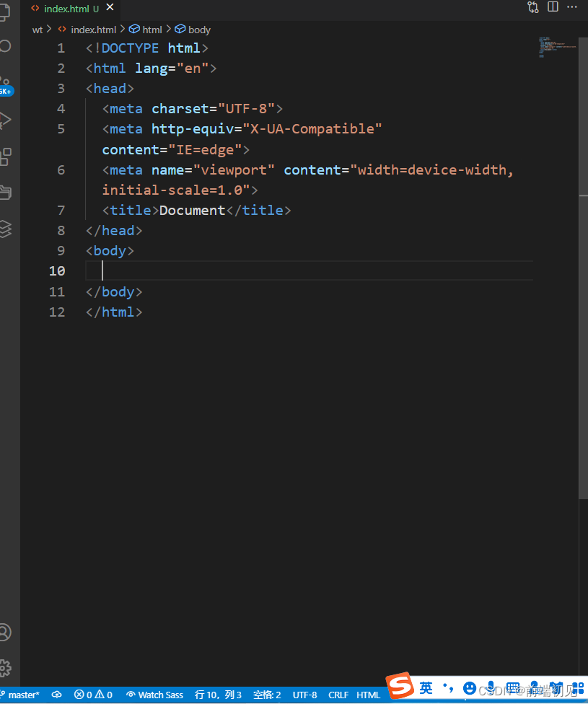Click the "viewport" name value

click(x=234, y=170)
